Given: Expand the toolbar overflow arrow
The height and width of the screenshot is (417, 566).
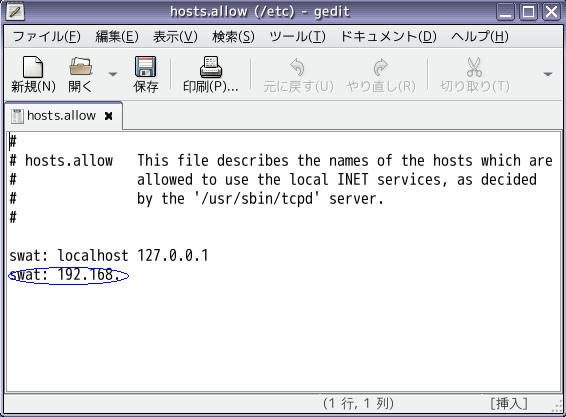Looking at the screenshot, I should (548, 74).
